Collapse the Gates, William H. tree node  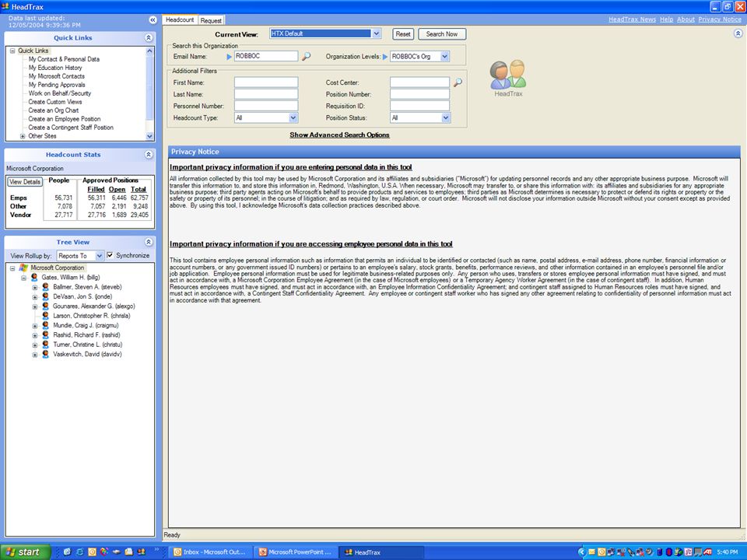coord(23,278)
